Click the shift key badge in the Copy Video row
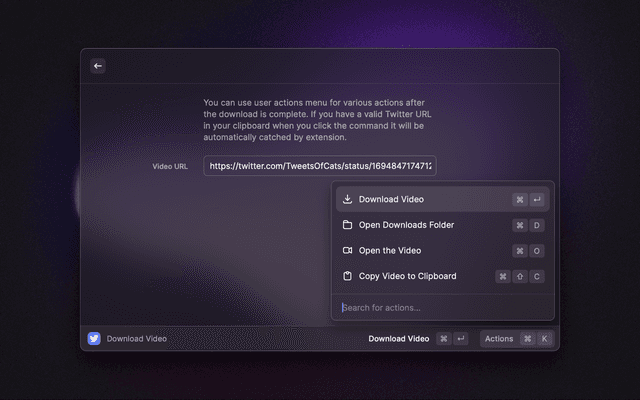 coord(520,276)
